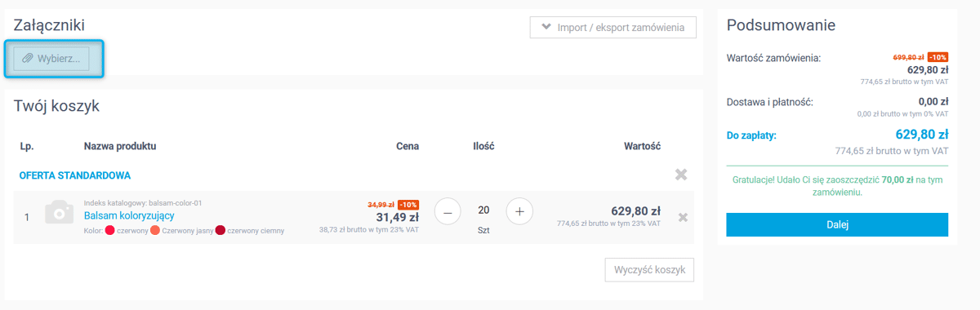980x310 pixels.
Task: Click the product camera placeholder thumbnail
Action: pos(59,213)
